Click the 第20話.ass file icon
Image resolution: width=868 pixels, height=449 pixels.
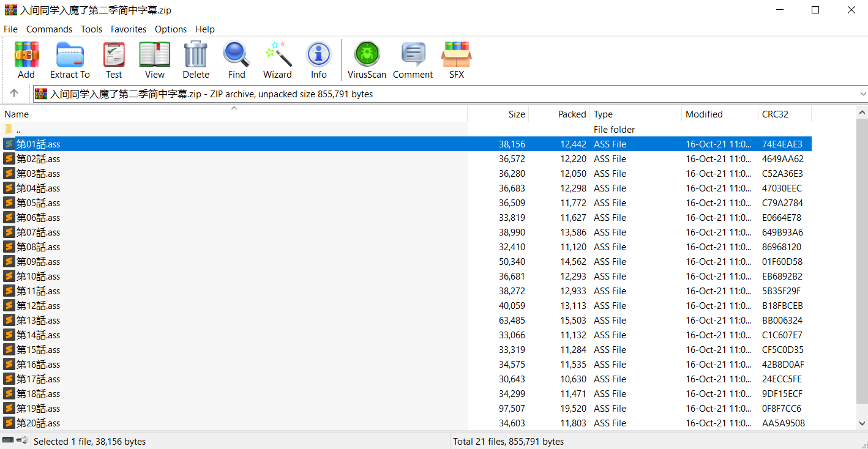9,423
